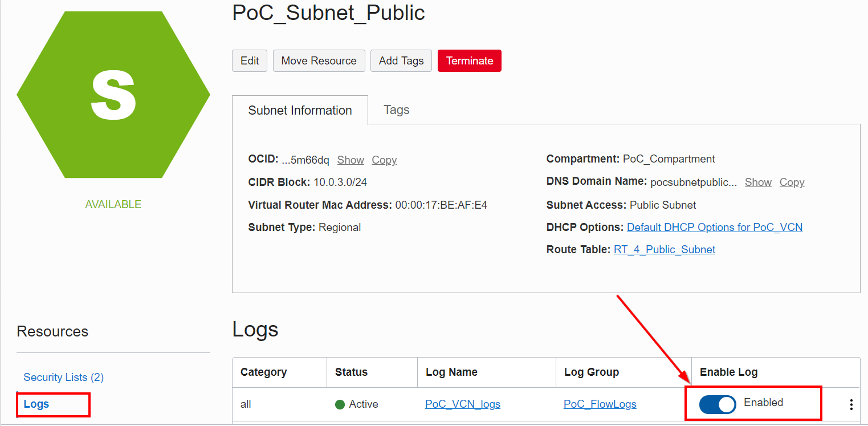Open the RT_4_Public_Subnet route table
The width and height of the screenshot is (868, 426).
coord(664,249)
